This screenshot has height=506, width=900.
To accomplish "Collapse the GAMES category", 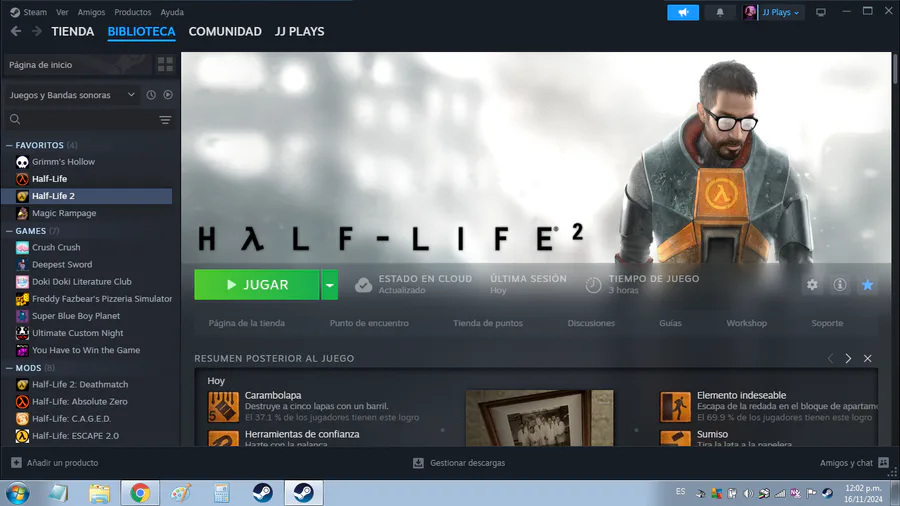I will [x=9, y=231].
